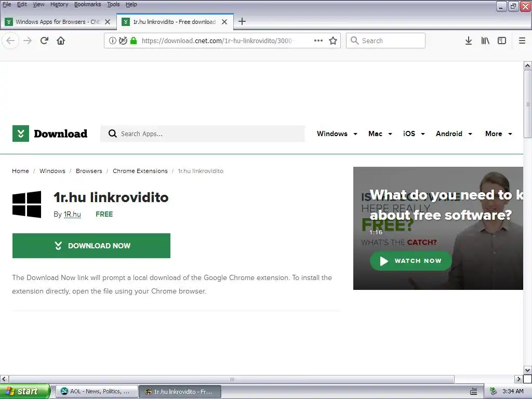This screenshot has width=532, height=399.
Task: Go to the browser Home page
Action: pyautogui.click(x=61, y=41)
